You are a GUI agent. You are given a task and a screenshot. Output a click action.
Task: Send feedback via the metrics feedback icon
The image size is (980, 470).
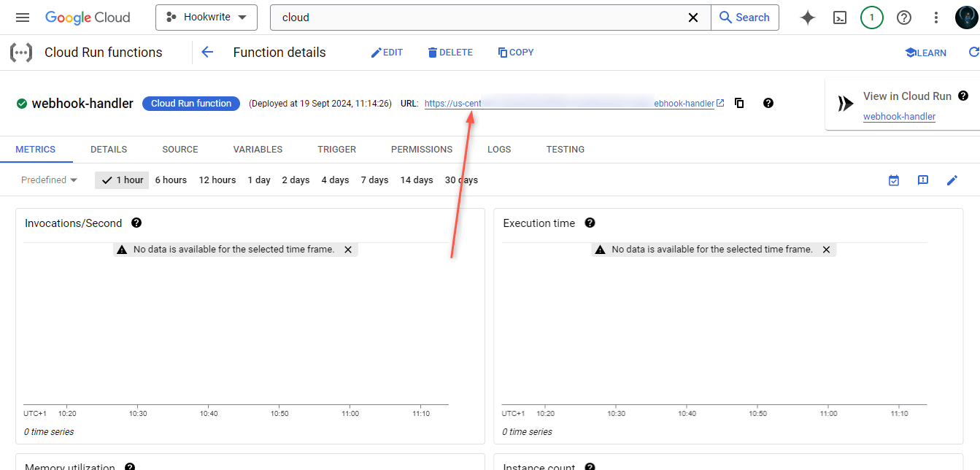(x=923, y=180)
